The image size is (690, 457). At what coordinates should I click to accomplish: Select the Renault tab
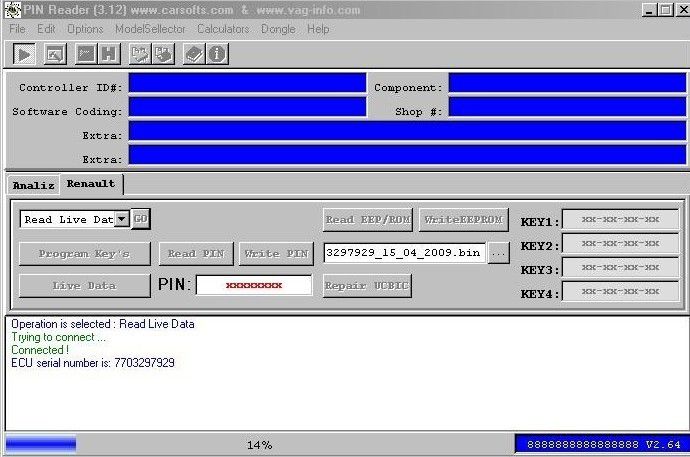point(91,184)
